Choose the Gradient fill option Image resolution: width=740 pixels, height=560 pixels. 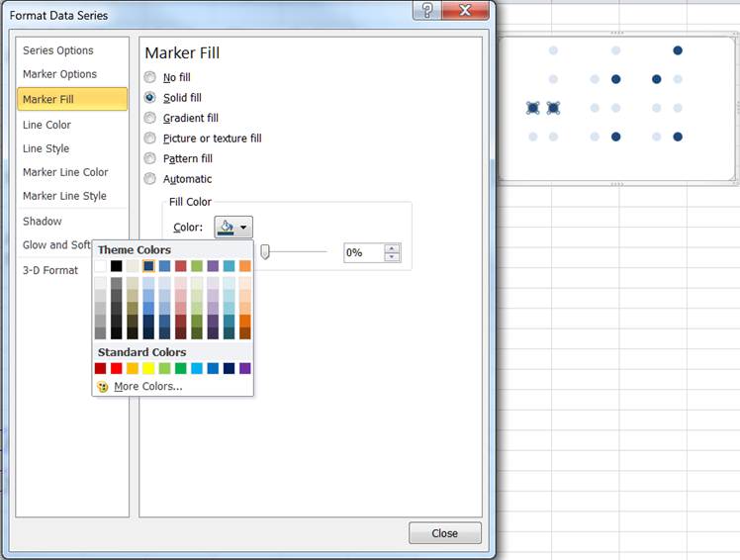tap(150, 118)
